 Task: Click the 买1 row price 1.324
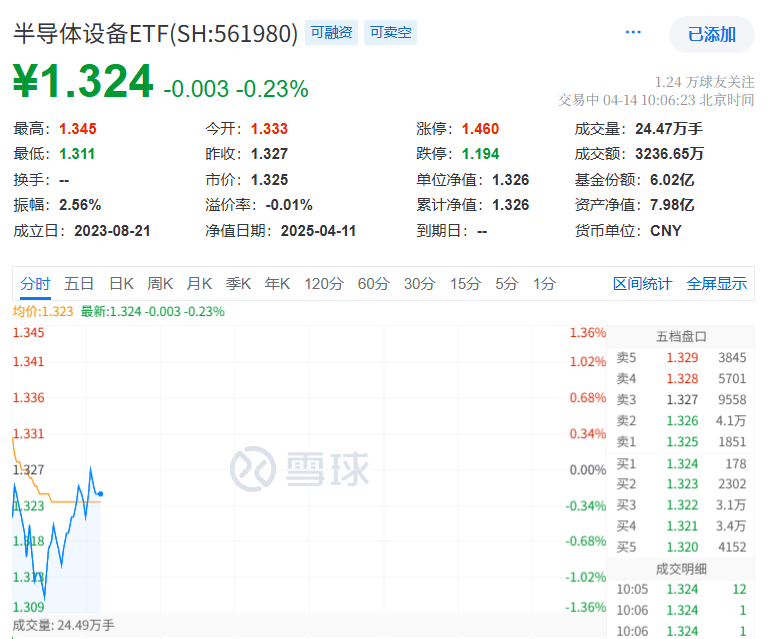(682, 464)
